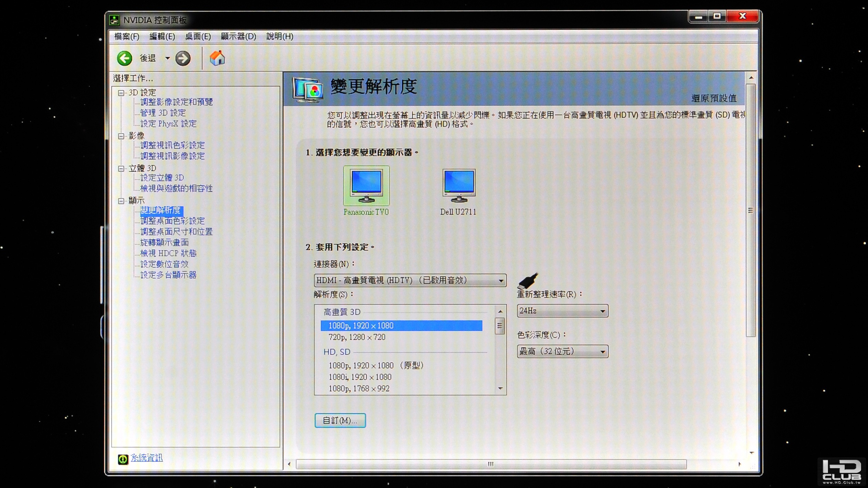Open 設定 PhysX 設定 tree item
Image resolution: width=868 pixels, height=488 pixels.
click(168, 124)
